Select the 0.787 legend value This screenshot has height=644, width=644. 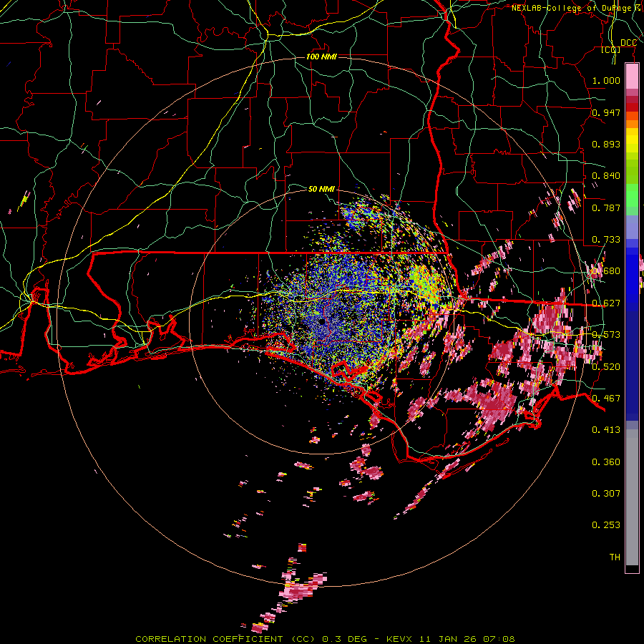(606, 208)
